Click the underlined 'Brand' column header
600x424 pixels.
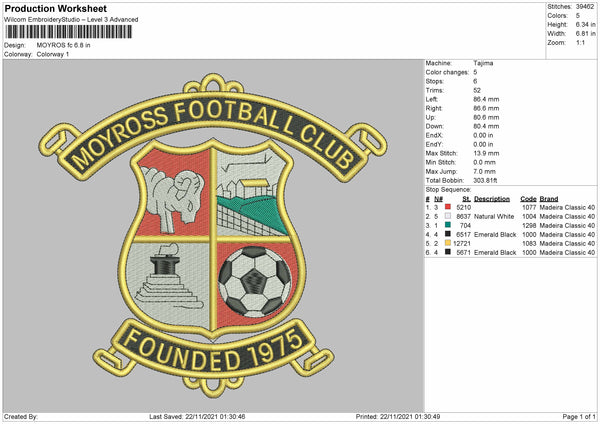pyautogui.click(x=549, y=199)
